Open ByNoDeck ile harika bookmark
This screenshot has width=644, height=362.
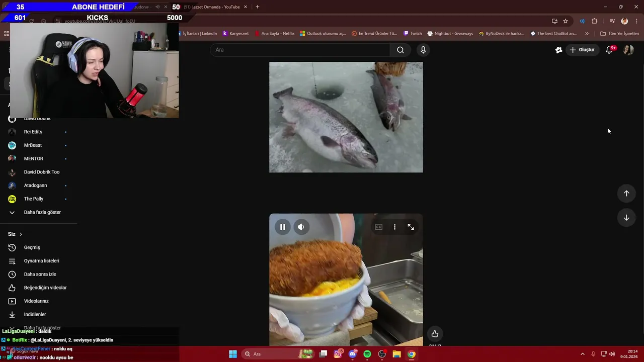pos(502,34)
